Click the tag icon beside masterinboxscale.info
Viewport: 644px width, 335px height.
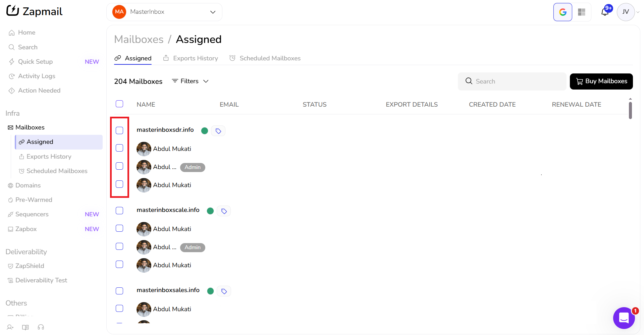[224, 211]
